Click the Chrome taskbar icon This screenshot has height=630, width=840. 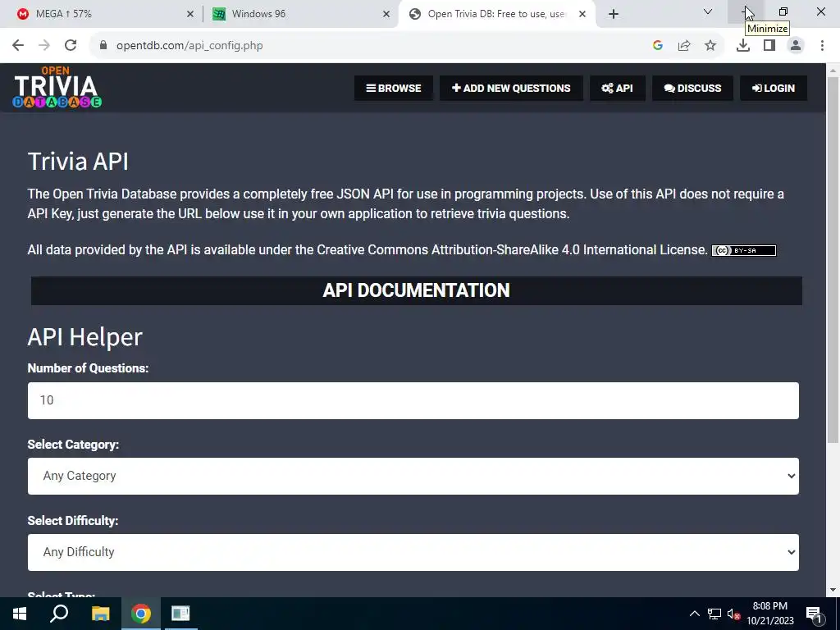tap(141, 614)
